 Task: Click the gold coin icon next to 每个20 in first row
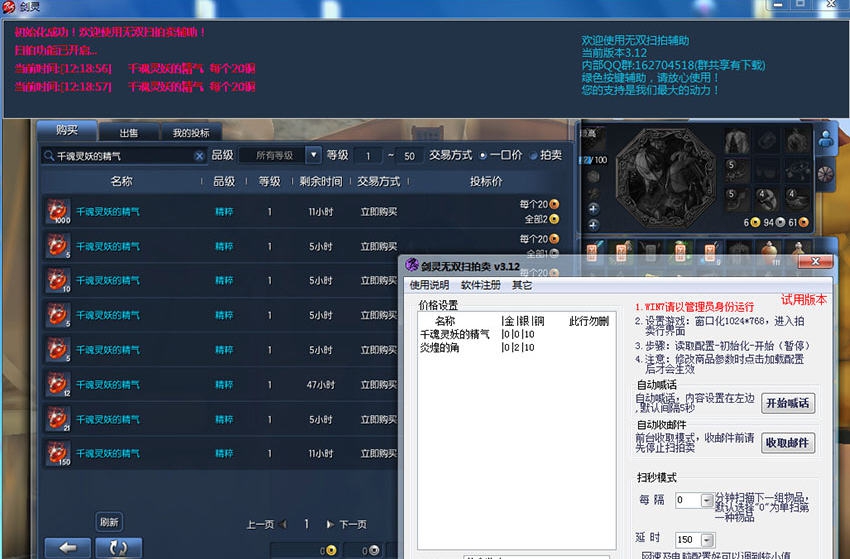click(554, 204)
